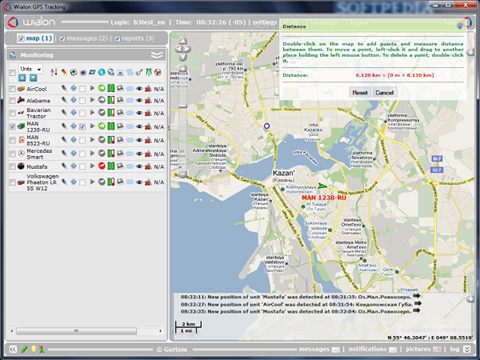Click the Monitoring list horizontal scrollbar
This screenshot has width=480, height=360.
[x=76, y=331]
